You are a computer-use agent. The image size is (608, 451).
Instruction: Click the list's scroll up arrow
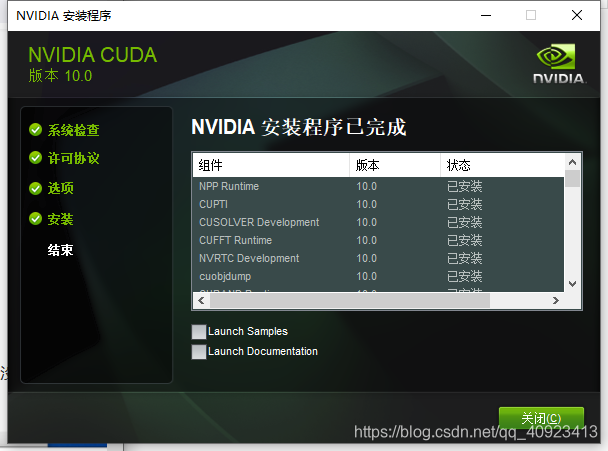(x=572, y=162)
